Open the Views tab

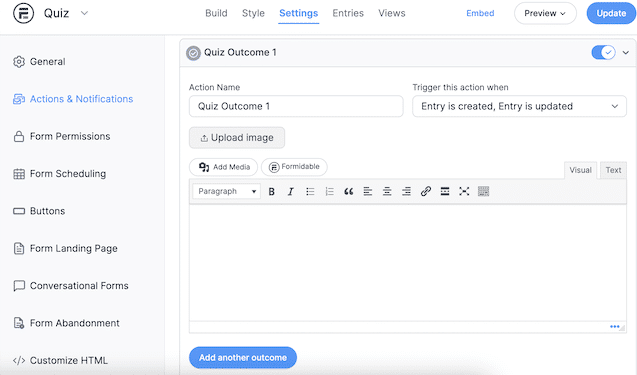coord(392,13)
